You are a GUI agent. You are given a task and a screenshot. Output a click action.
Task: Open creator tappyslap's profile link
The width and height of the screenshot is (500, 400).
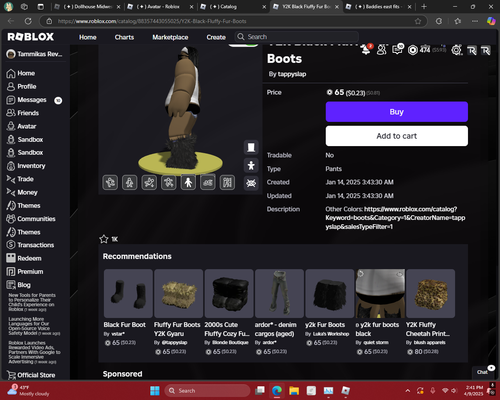pos(292,74)
